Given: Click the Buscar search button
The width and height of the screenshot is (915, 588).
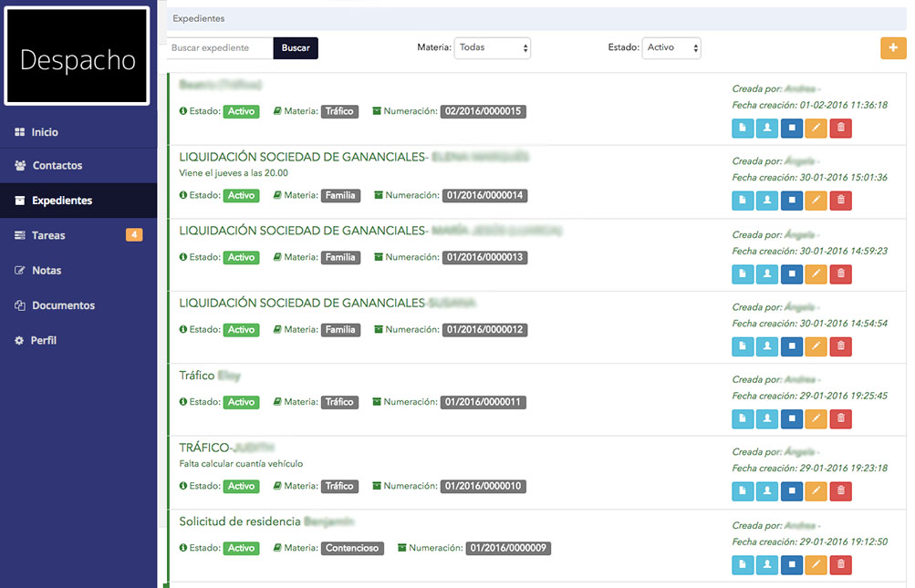Looking at the screenshot, I should (x=296, y=48).
